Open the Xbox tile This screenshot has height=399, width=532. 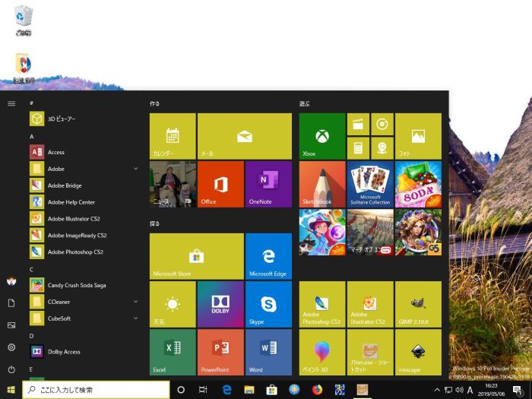click(322, 136)
